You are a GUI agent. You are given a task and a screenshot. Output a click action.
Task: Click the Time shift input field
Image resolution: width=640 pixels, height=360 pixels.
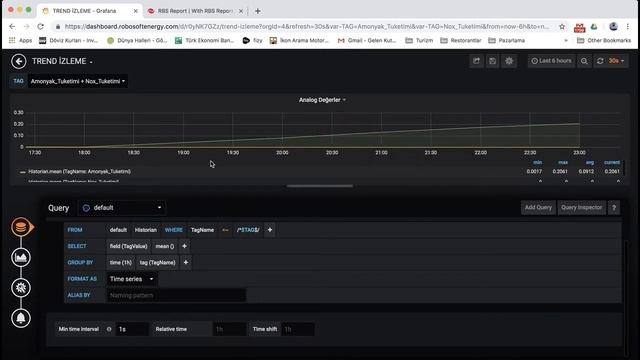tap(298, 329)
